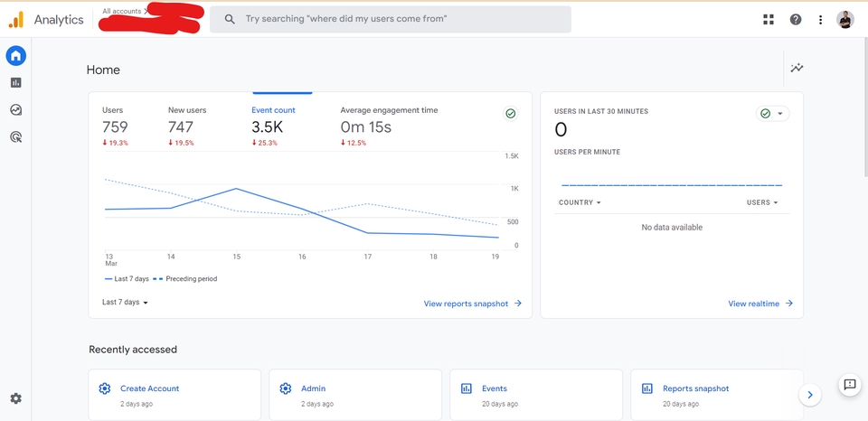868x421 pixels.
Task: Click the feedback chat icon
Action: click(849, 385)
